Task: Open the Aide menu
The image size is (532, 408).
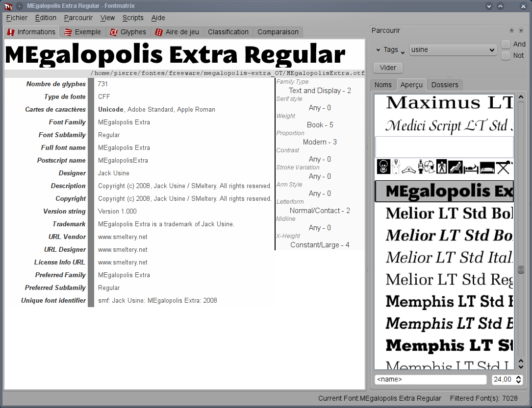Action: pyautogui.click(x=158, y=18)
